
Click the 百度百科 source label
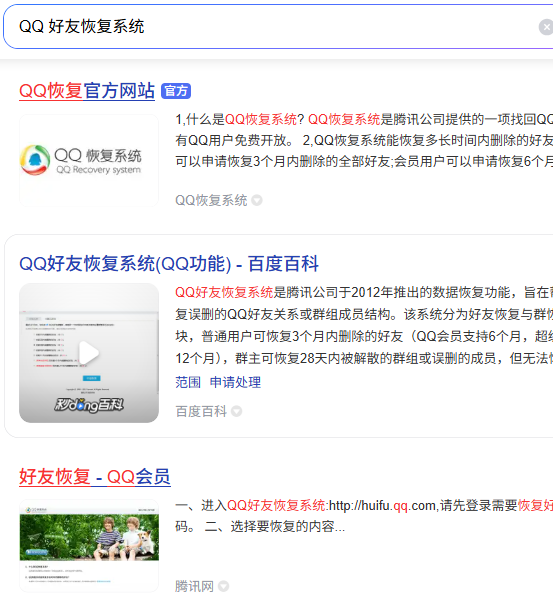point(201,411)
